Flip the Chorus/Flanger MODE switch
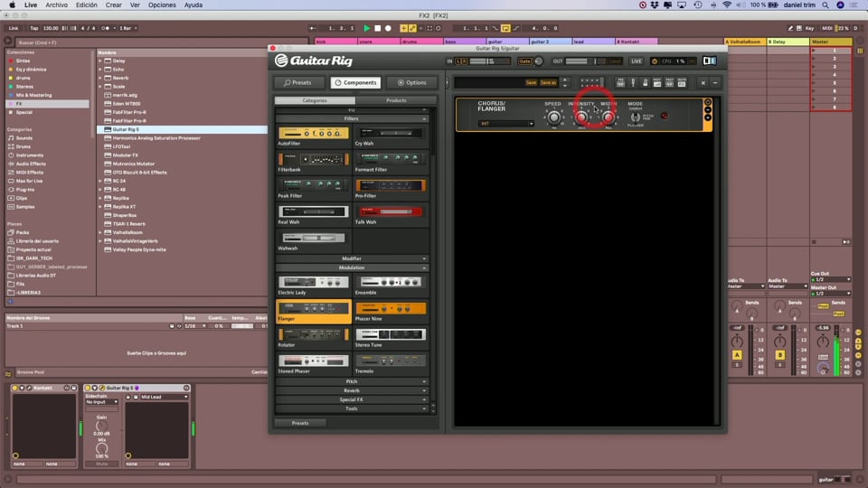Image resolution: width=868 pixels, height=488 pixels. pos(635,117)
